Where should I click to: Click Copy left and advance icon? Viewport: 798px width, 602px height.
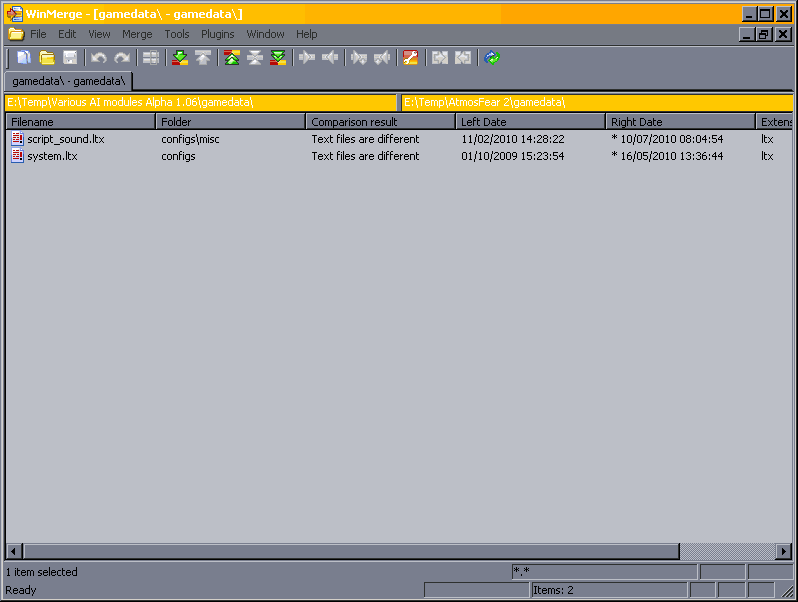pyautogui.click(x=382, y=58)
